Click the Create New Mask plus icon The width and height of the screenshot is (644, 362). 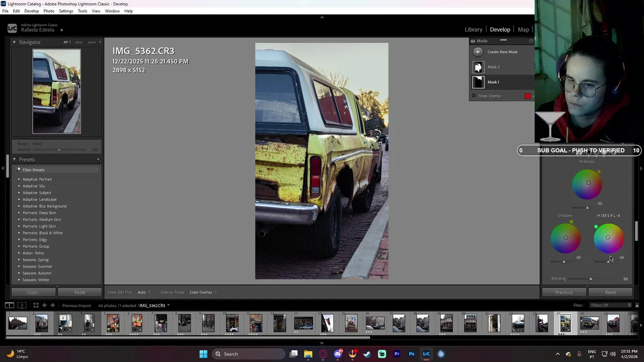[478, 52]
